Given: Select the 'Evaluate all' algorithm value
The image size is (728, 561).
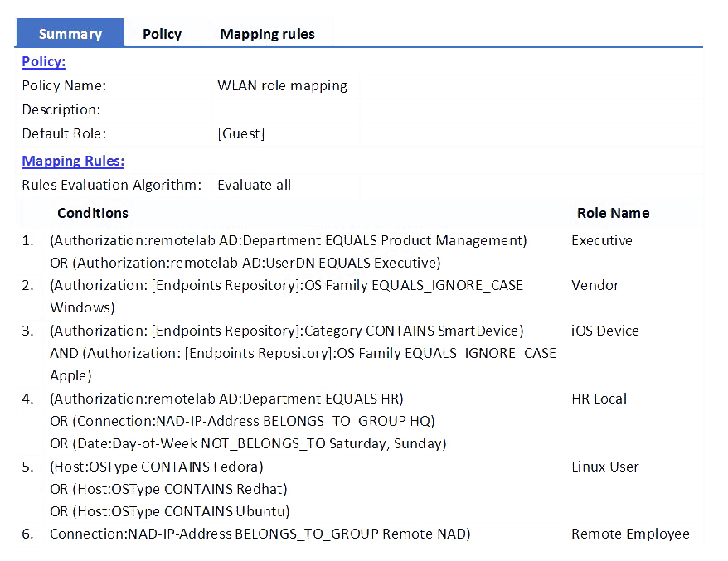Looking at the screenshot, I should pyautogui.click(x=254, y=185).
